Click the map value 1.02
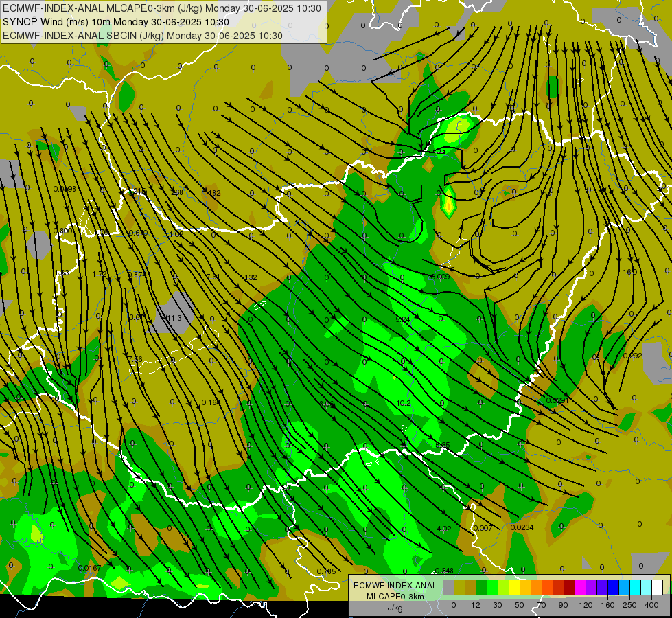This screenshot has width=672, height=618. tap(176, 234)
